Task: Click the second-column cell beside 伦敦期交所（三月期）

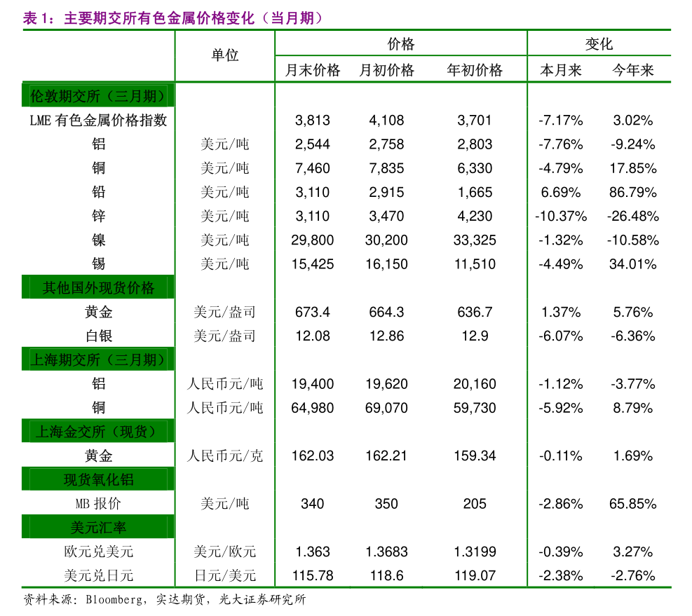Action: [224, 95]
